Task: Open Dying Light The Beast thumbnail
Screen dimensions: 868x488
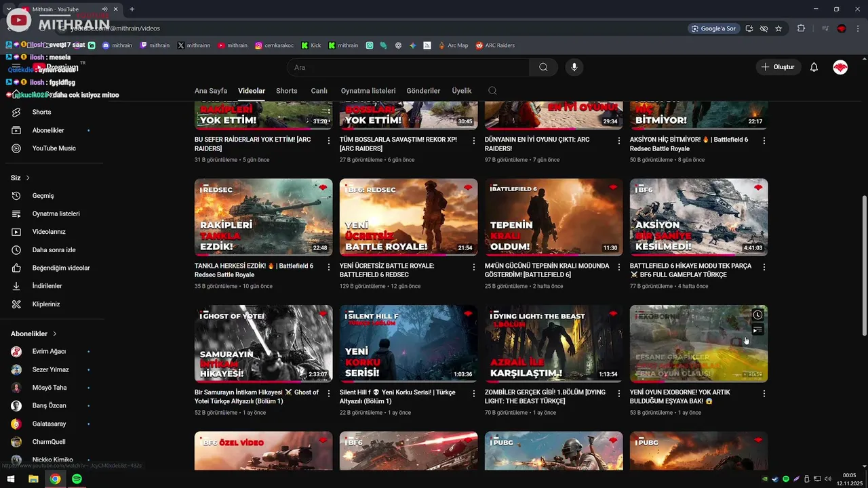Action: (554, 344)
